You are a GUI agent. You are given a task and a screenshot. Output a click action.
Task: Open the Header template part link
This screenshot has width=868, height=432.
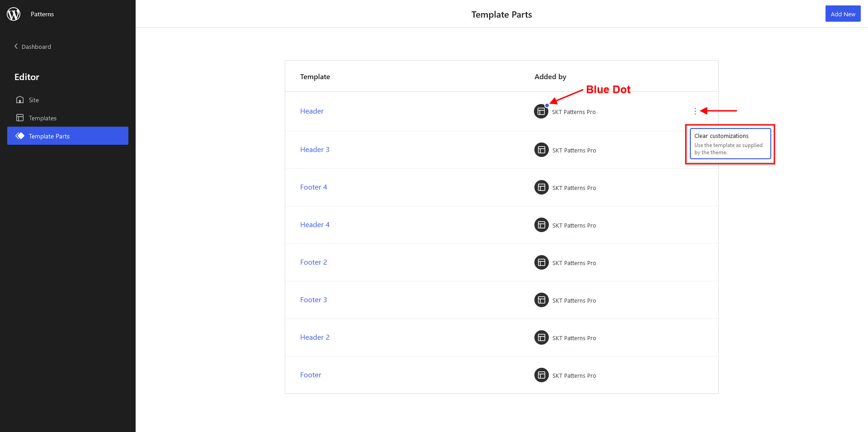[311, 111]
